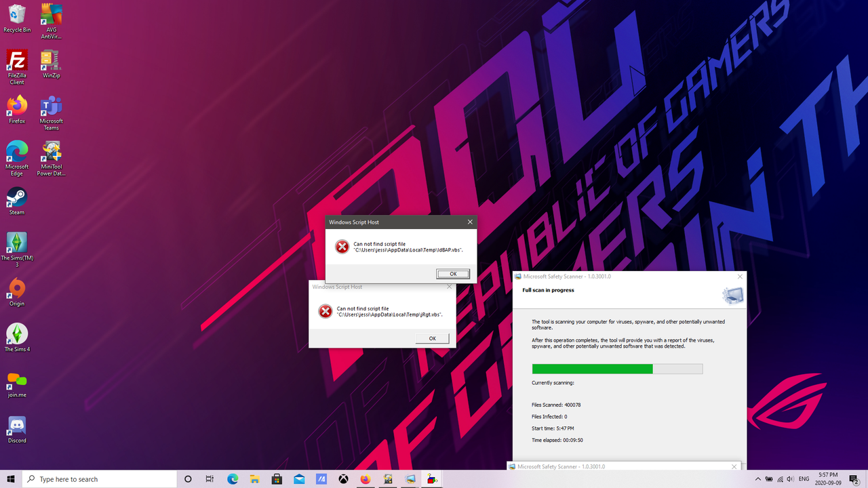The height and width of the screenshot is (488, 868).
Task: Open Xbox from the taskbar
Action: 343,479
